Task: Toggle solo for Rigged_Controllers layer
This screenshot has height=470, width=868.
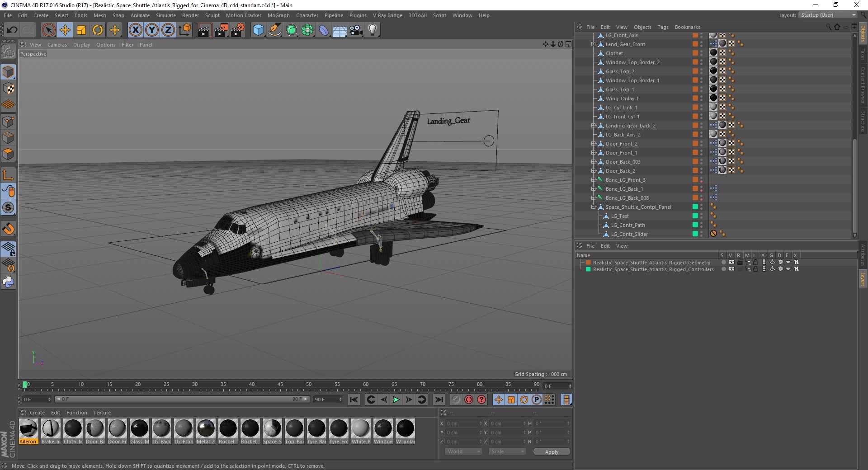Action: [x=723, y=269]
